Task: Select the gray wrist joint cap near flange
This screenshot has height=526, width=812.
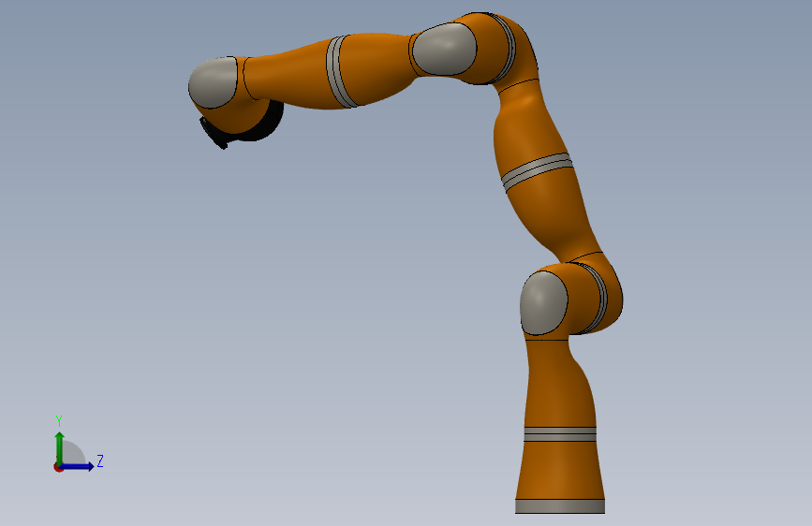Action: [213, 82]
